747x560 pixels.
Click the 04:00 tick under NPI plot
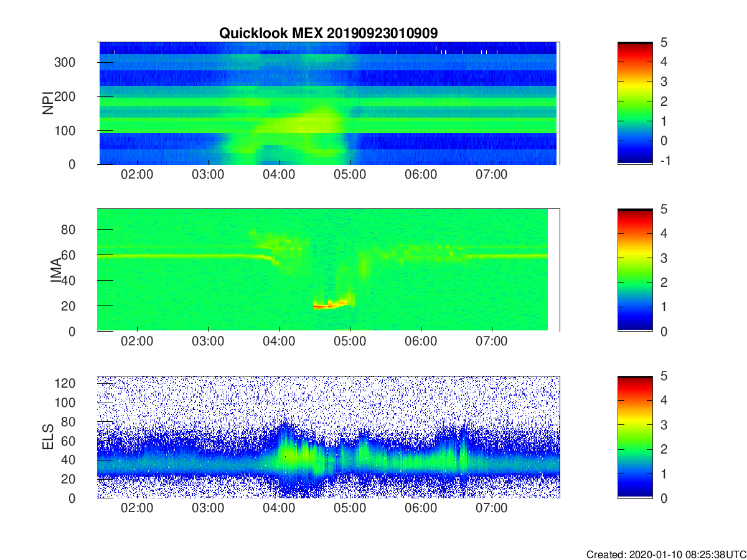point(279,175)
